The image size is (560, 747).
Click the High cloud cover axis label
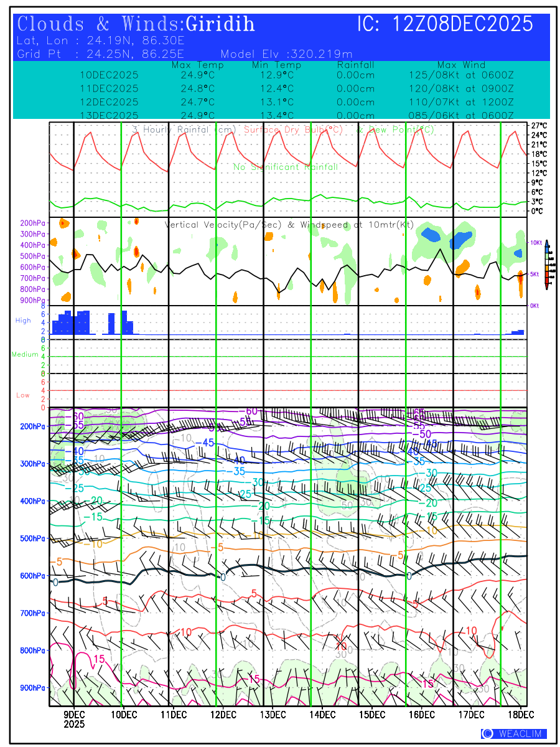point(23,321)
